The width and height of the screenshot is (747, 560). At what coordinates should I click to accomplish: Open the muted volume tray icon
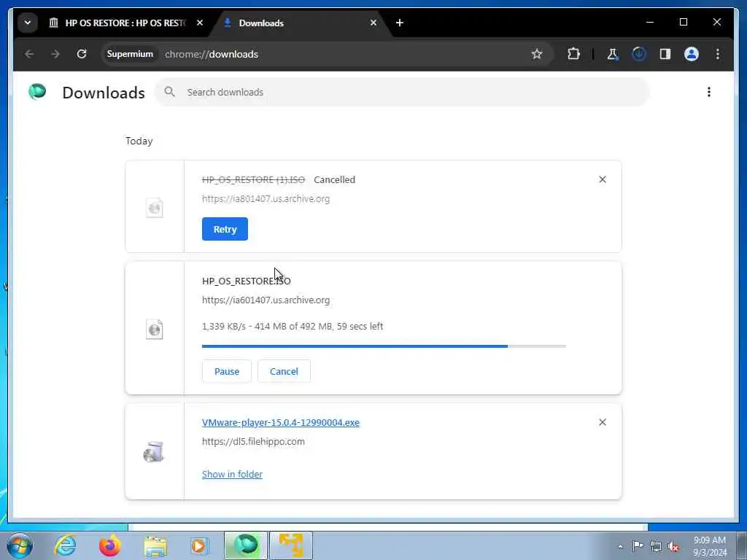[x=673, y=546]
